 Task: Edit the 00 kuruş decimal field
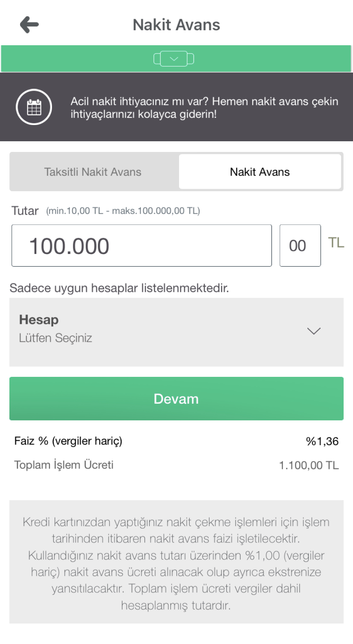tap(300, 246)
